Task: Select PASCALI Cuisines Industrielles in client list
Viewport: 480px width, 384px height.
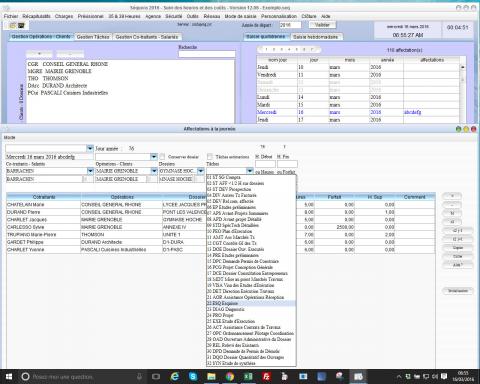Action: pyautogui.click(x=68, y=93)
